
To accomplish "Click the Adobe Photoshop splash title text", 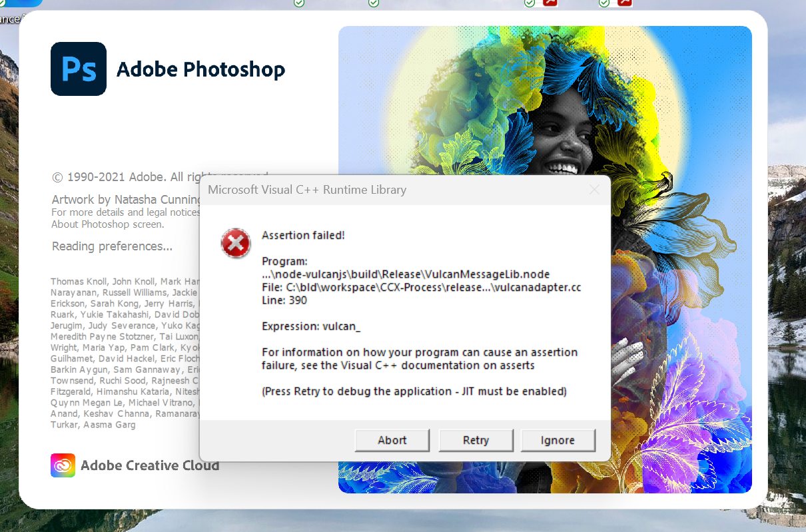I will (201, 69).
